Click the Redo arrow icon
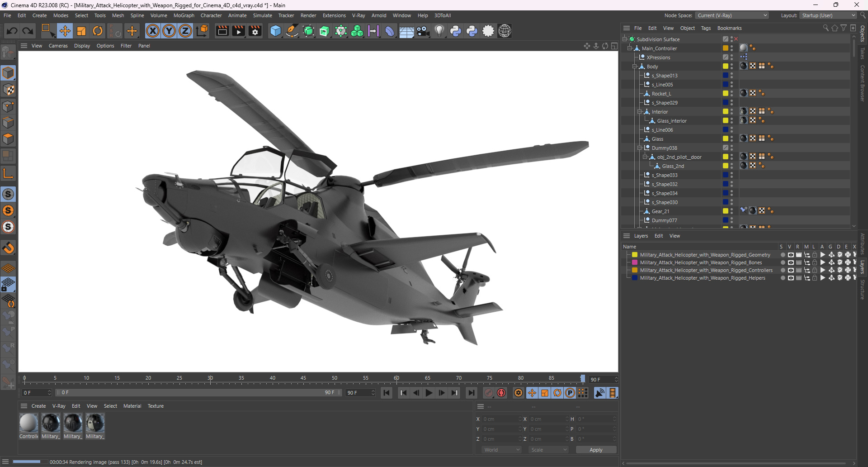868x467 pixels. (28, 31)
